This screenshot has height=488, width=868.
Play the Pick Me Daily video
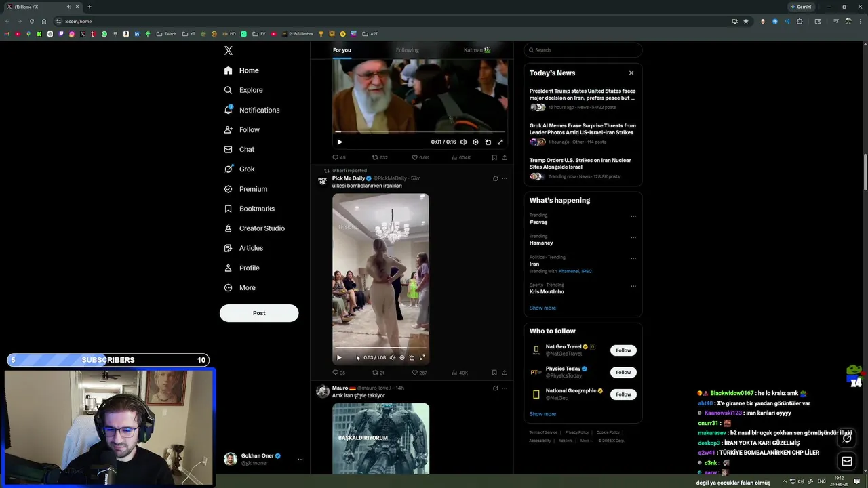tap(339, 358)
